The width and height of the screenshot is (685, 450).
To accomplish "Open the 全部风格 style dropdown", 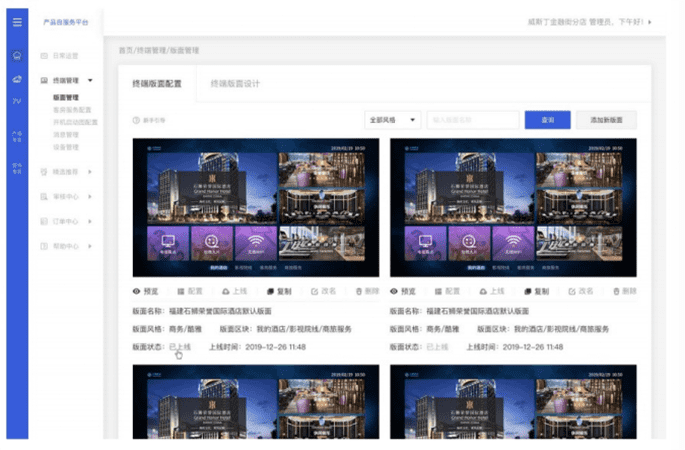I will pos(393,120).
